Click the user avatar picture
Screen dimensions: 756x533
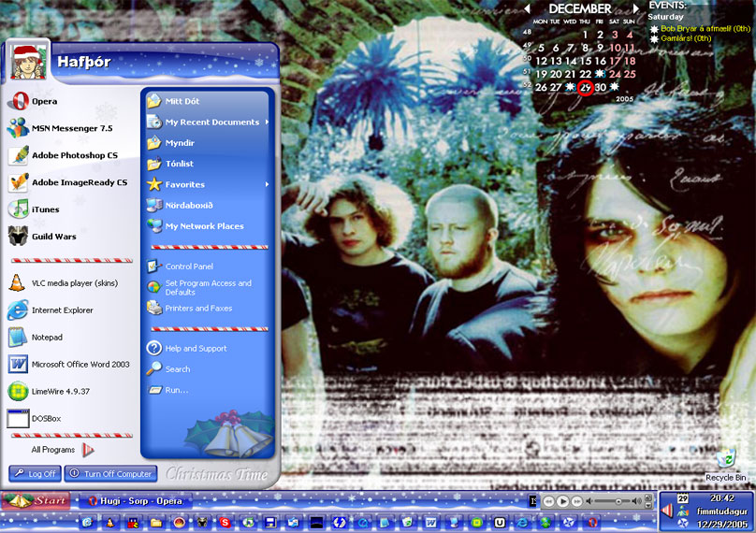tap(28, 61)
